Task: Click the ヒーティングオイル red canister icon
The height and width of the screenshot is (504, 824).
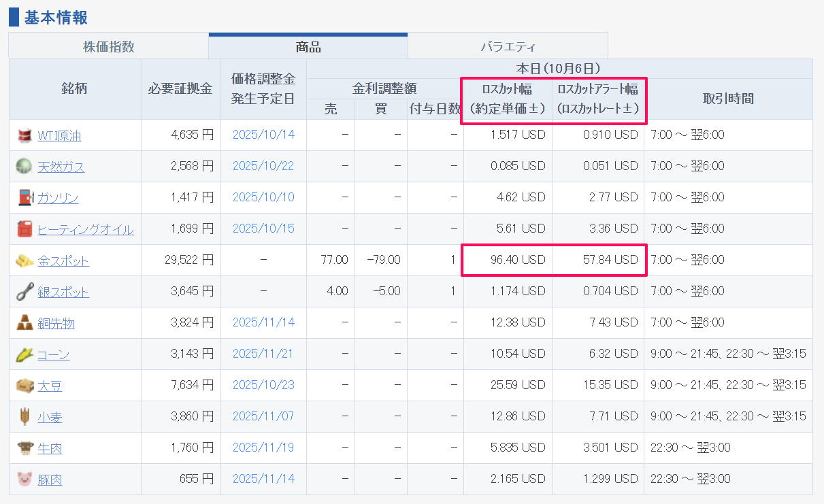Action: click(x=25, y=229)
